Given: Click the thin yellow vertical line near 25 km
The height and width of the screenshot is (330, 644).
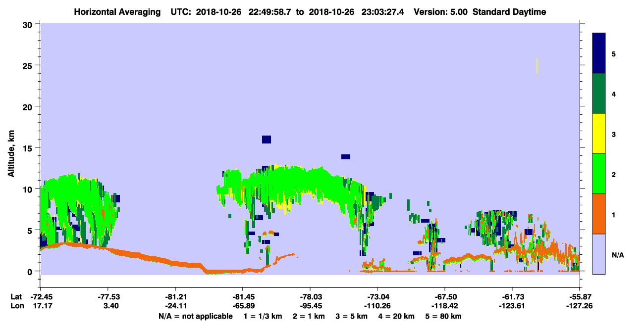Looking at the screenshot, I should coord(537,66).
